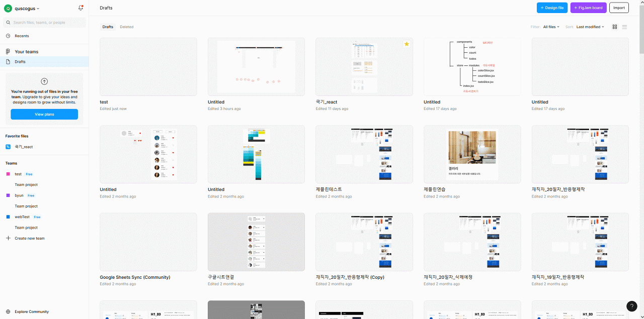Click the Drafts file icon in sidebar
Image resolution: width=644 pixels, height=319 pixels.
[x=8, y=61]
